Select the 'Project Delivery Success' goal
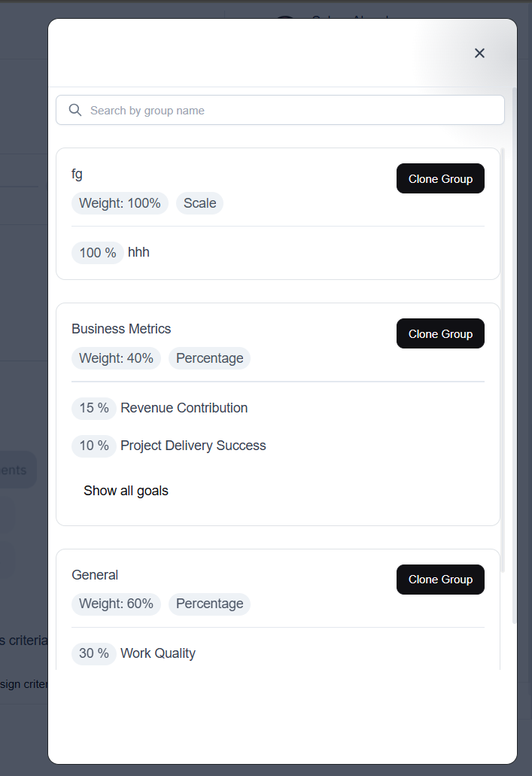Screen dimensions: 532x776 193,446
